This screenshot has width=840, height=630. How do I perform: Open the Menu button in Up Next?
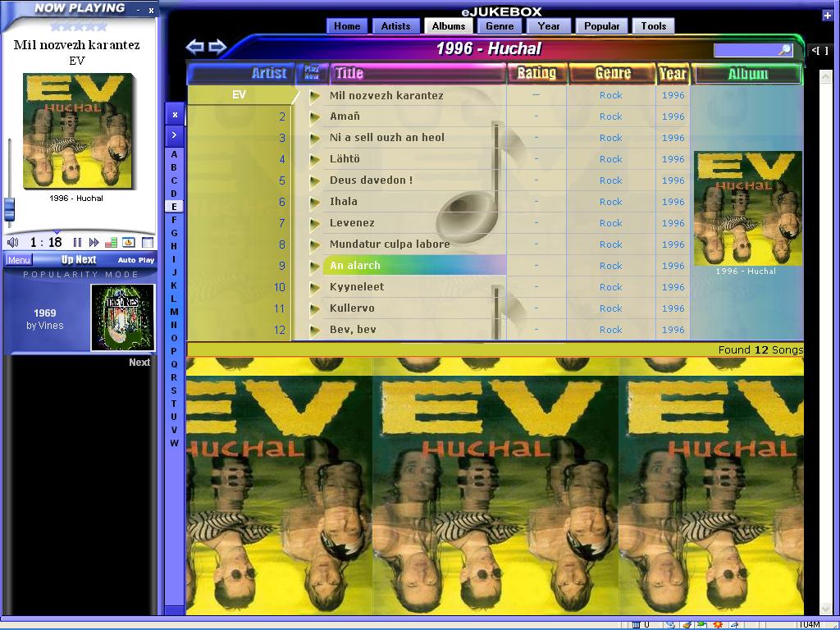click(x=19, y=260)
